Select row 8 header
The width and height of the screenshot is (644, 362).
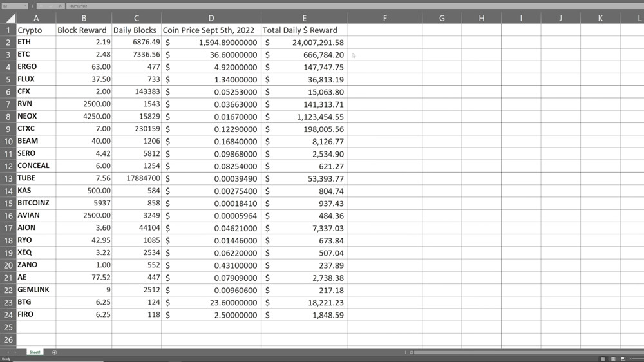tap(8, 117)
